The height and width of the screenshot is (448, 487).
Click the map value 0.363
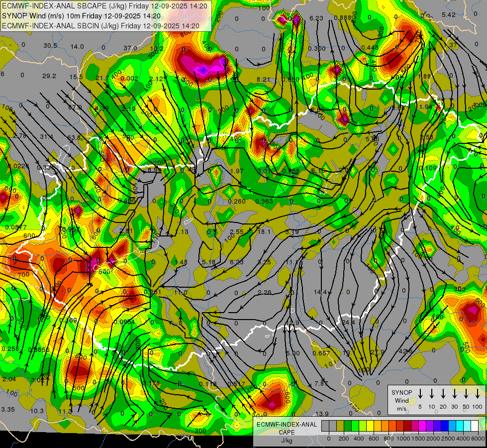pos(264,202)
